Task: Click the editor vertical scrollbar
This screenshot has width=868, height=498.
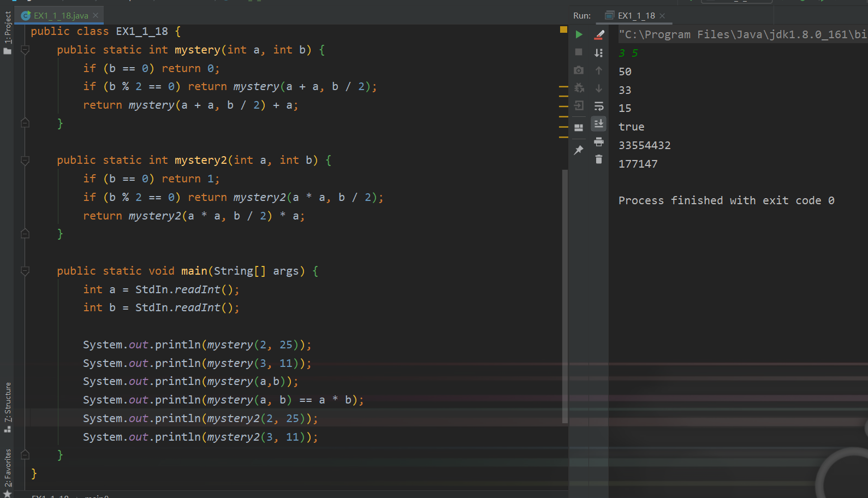Action: click(564, 296)
